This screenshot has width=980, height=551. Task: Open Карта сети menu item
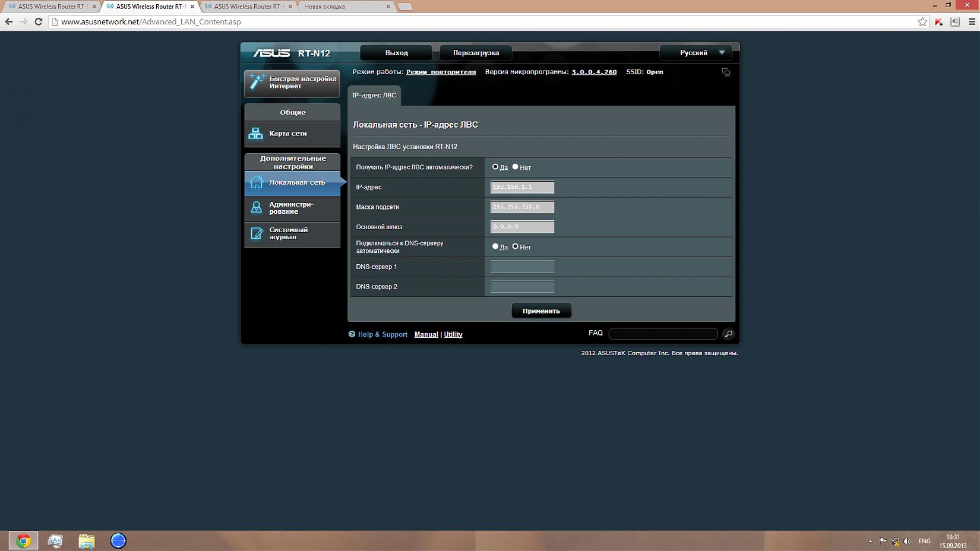[x=292, y=134]
